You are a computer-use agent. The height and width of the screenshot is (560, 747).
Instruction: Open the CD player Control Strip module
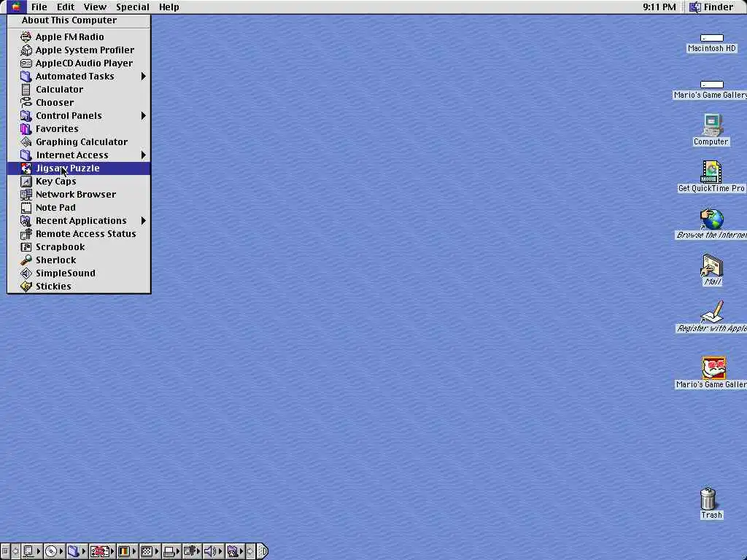point(55,551)
